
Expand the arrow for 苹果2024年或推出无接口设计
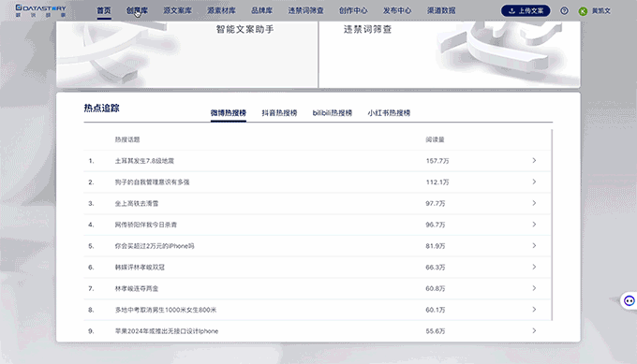click(534, 330)
